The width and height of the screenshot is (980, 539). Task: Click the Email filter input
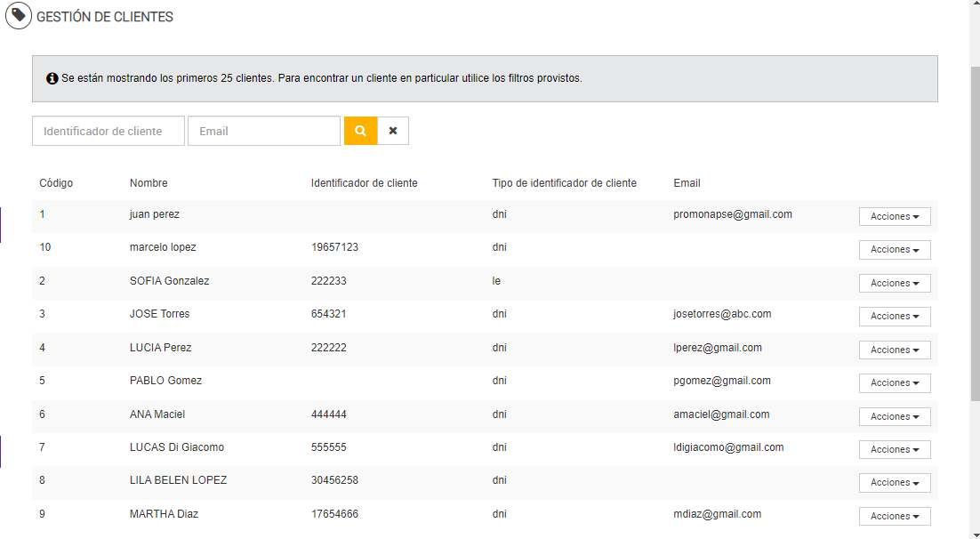(x=264, y=131)
